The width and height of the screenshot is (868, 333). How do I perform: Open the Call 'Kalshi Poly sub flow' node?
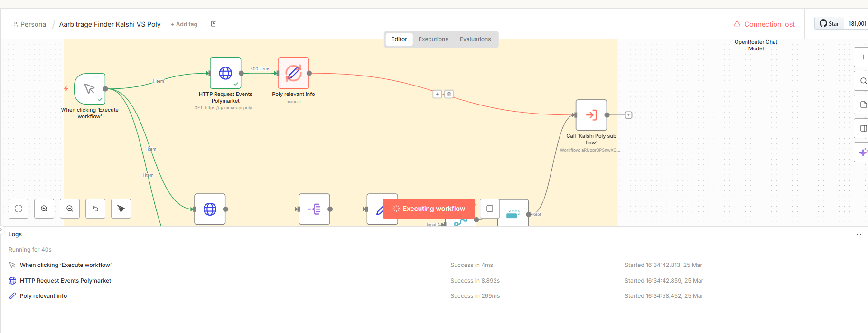(x=591, y=115)
